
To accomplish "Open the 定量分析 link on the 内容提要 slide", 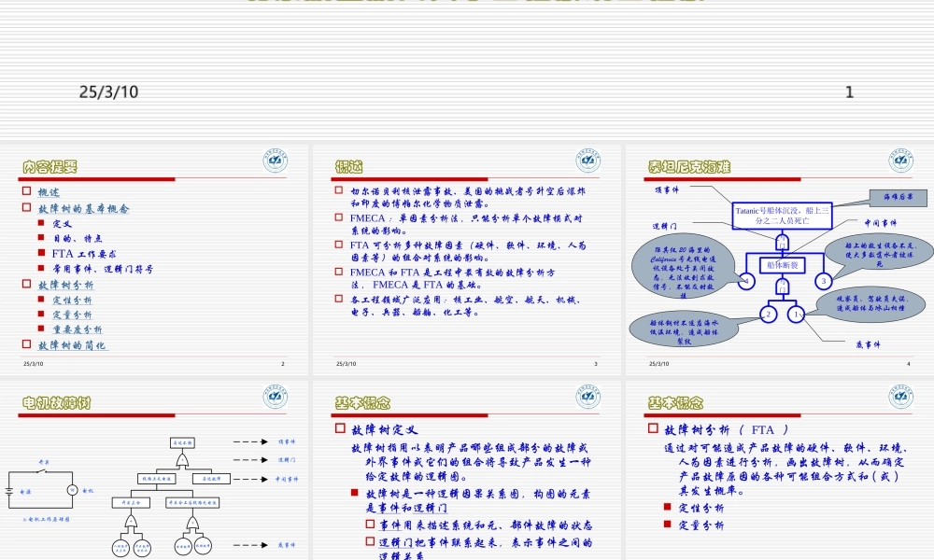I will [72, 315].
